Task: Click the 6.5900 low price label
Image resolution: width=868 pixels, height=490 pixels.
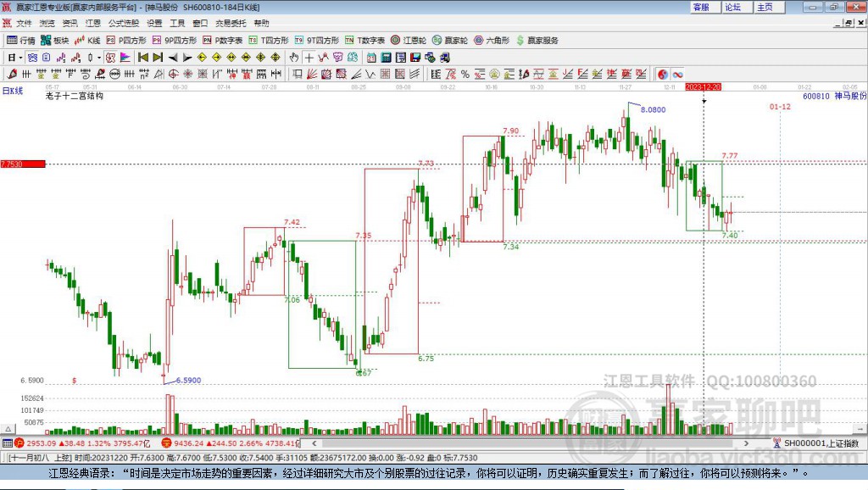Action: coord(189,381)
